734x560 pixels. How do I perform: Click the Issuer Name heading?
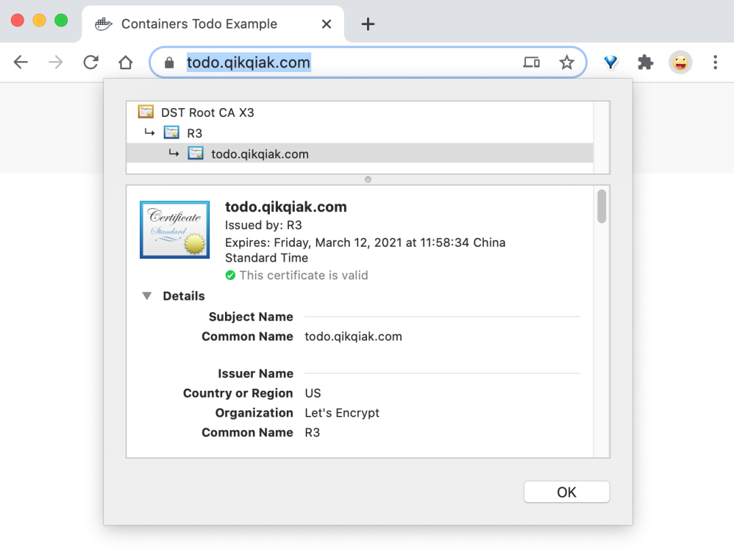coord(256,374)
